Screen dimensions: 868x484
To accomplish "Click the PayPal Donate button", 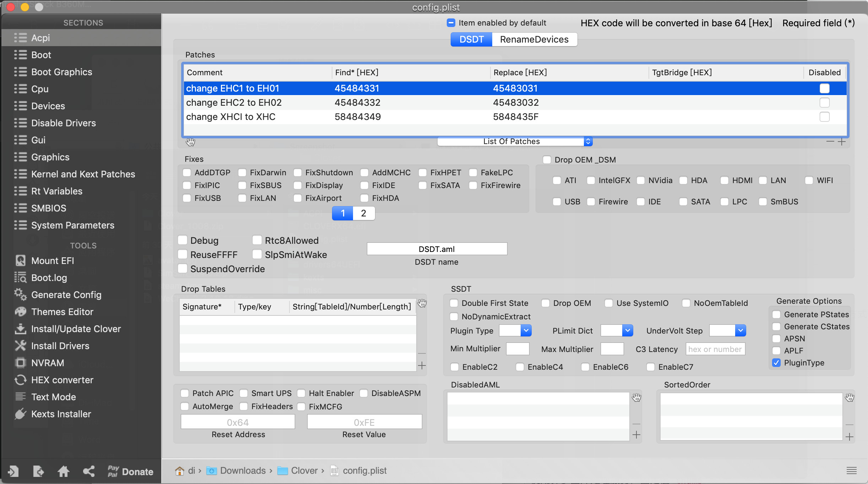I will pyautogui.click(x=130, y=471).
